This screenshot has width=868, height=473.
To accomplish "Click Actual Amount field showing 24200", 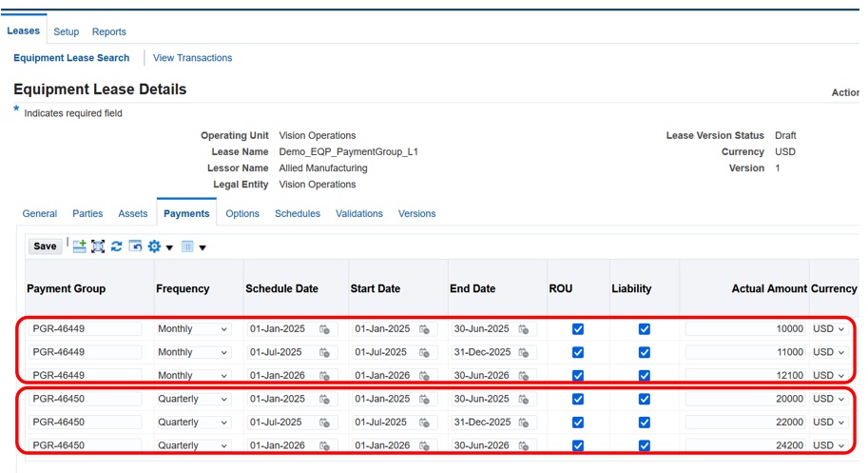I will [745, 445].
